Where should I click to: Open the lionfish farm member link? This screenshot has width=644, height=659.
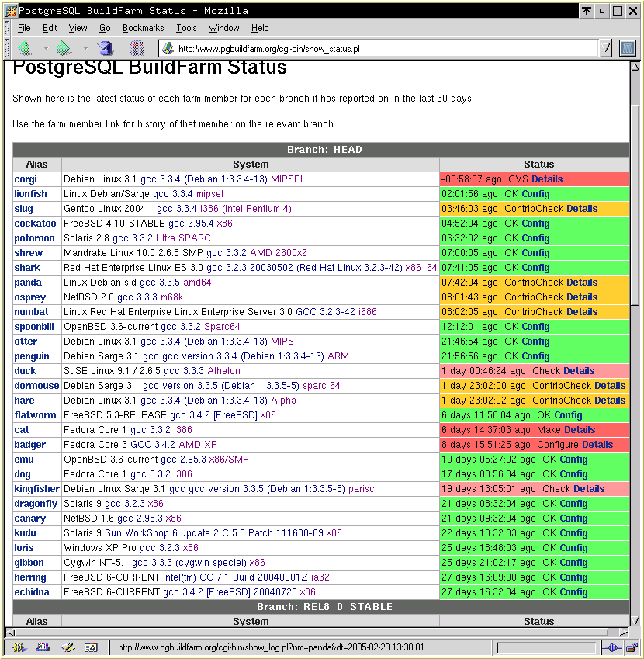click(31, 194)
